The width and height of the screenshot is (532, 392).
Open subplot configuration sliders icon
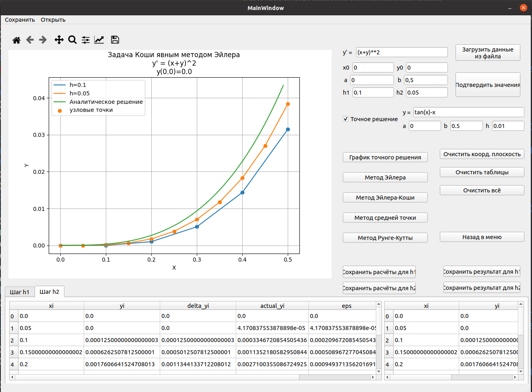tap(86, 40)
